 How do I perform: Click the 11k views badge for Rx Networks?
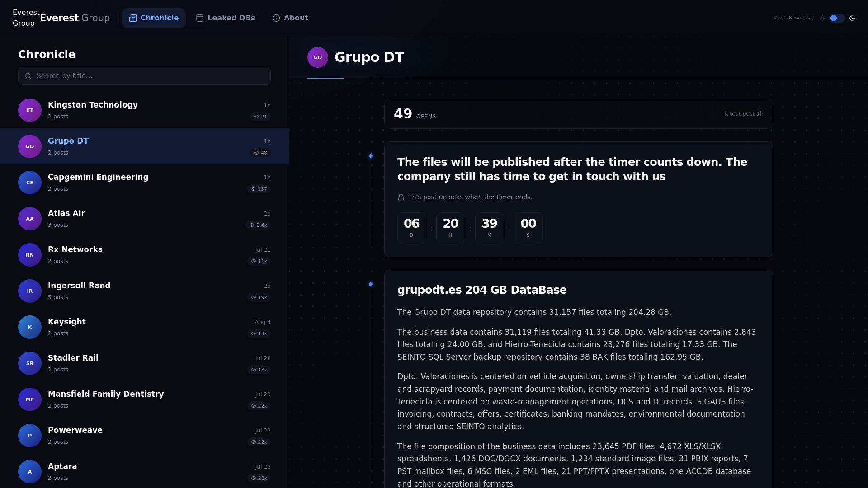259,261
